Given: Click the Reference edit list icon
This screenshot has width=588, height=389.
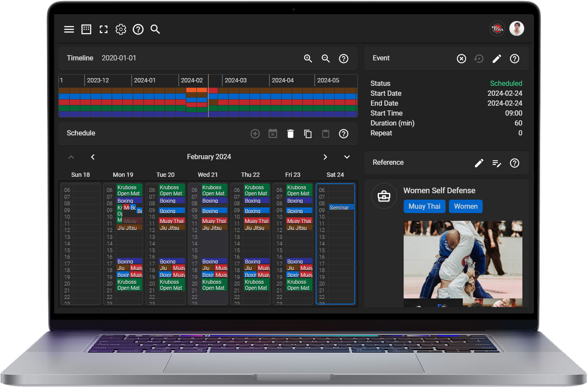Looking at the screenshot, I should coord(497,163).
